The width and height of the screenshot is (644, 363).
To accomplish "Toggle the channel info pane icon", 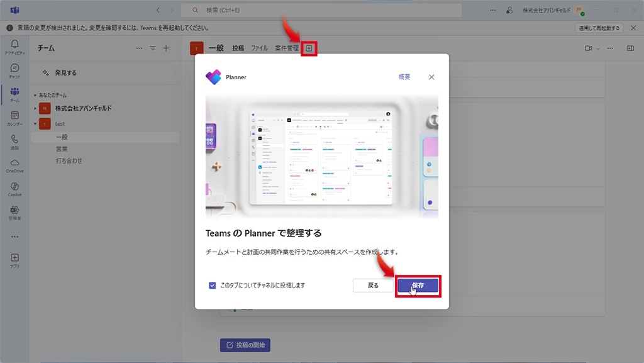I will (x=630, y=48).
